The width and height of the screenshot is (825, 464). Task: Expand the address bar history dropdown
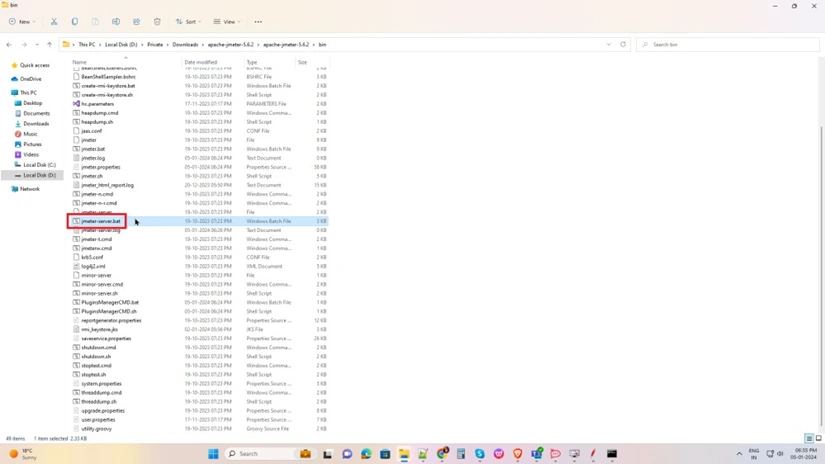pos(608,44)
